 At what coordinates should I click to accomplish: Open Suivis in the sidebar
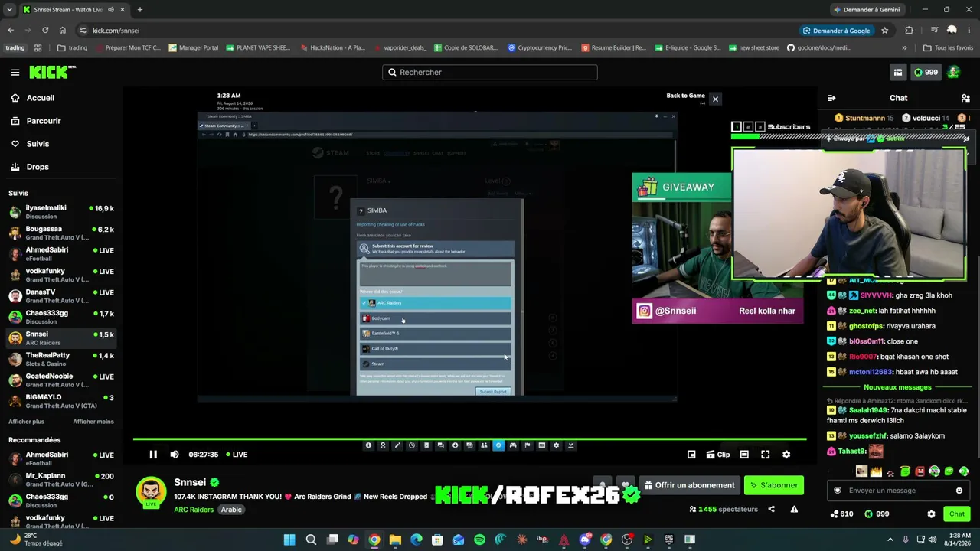click(x=38, y=144)
